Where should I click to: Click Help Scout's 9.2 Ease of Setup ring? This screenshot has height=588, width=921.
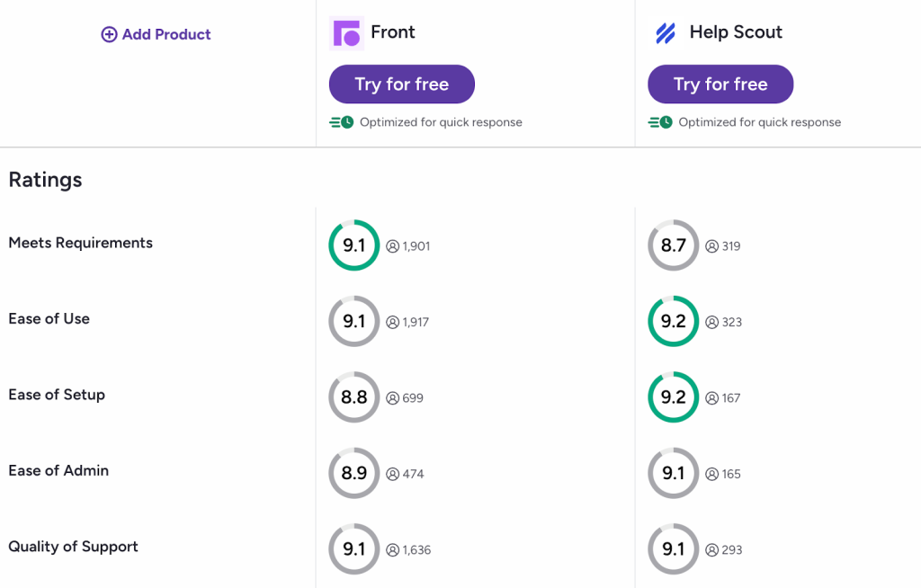click(x=673, y=396)
